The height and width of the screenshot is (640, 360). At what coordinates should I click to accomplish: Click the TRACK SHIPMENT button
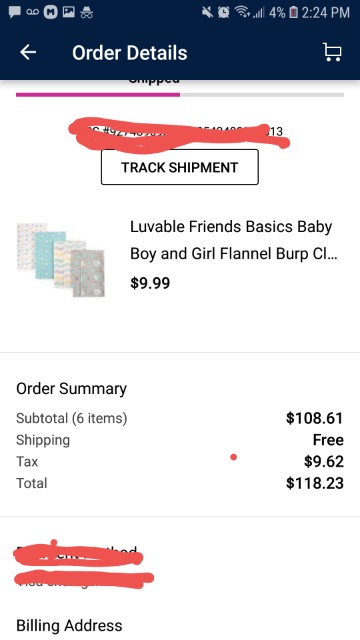tap(180, 167)
